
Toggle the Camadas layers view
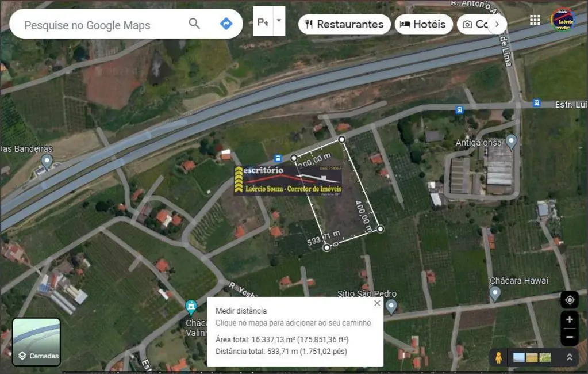(x=36, y=342)
